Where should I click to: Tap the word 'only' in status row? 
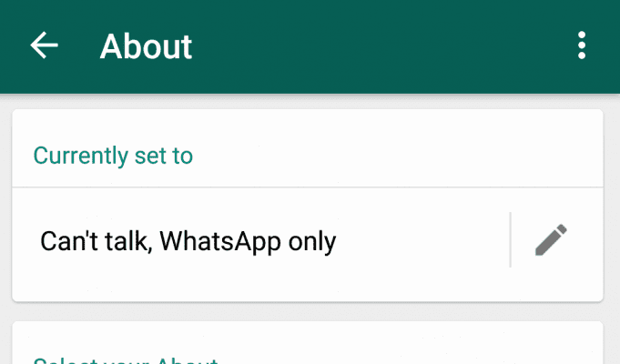(x=312, y=242)
